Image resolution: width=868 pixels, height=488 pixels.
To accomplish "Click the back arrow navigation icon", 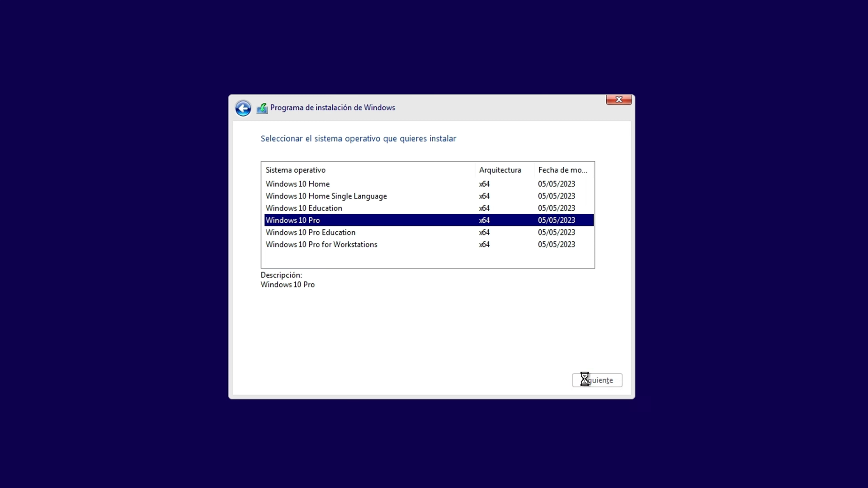I will tap(243, 108).
